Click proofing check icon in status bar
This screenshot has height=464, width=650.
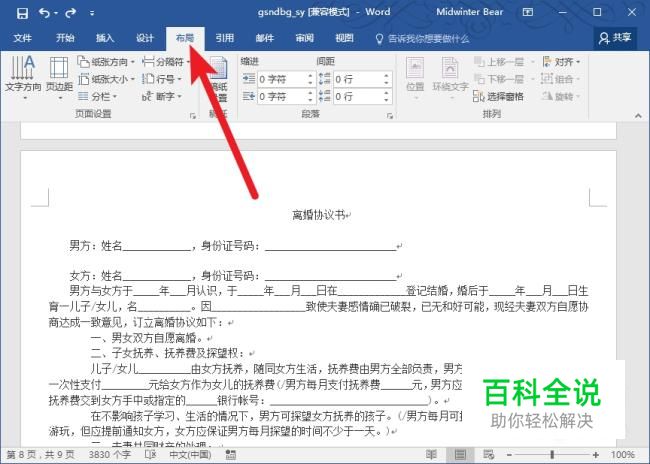(150, 455)
